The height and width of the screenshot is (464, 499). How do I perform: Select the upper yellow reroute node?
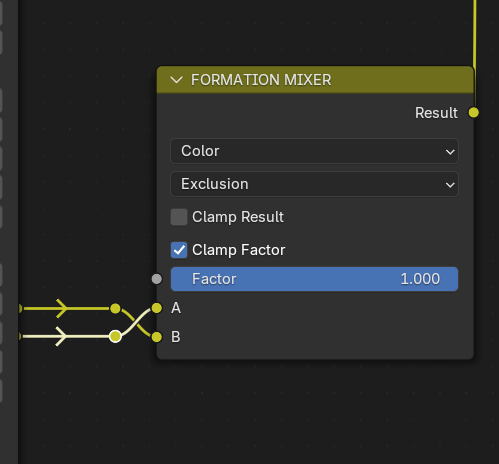tap(115, 308)
